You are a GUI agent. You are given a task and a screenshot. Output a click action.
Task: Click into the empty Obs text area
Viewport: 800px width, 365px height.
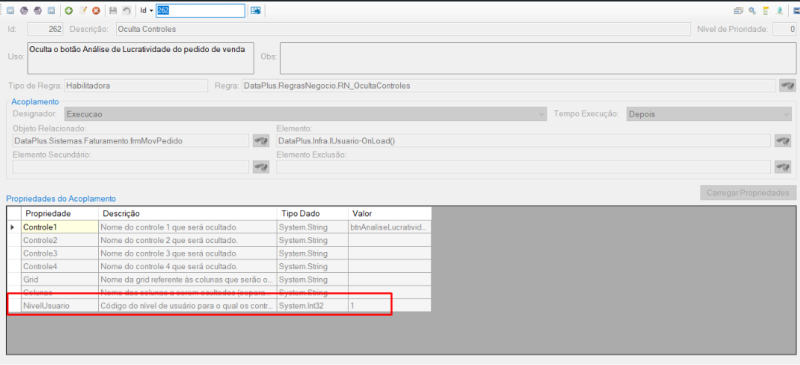[538, 58]
